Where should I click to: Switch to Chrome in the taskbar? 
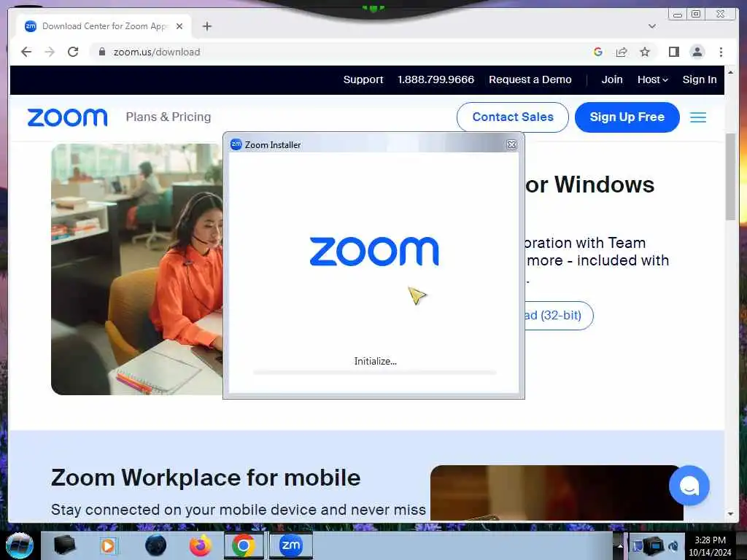(x=244, y=545)
